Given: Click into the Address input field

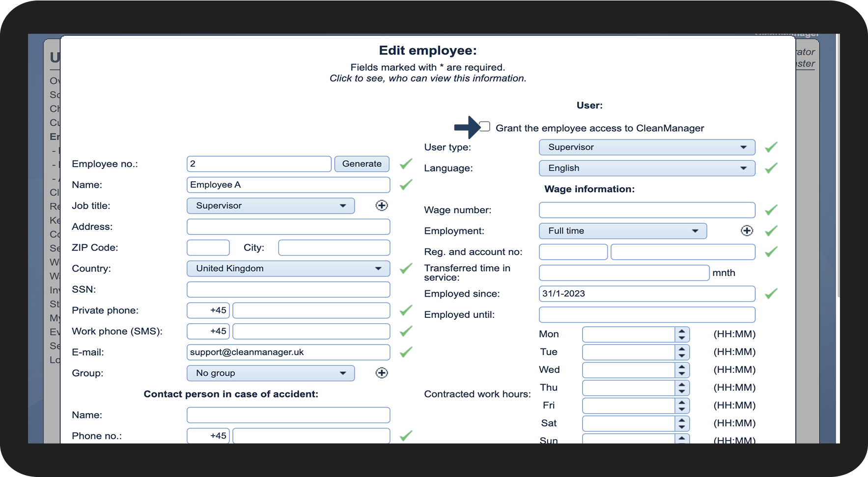Looking at the screenshot, I should pos(288,227).
